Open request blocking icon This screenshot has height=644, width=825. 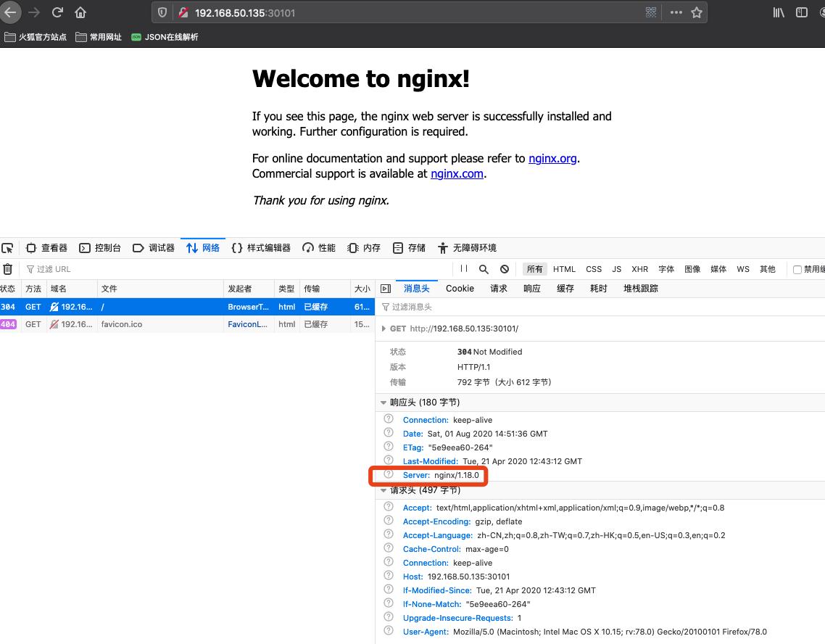[504, 269]
